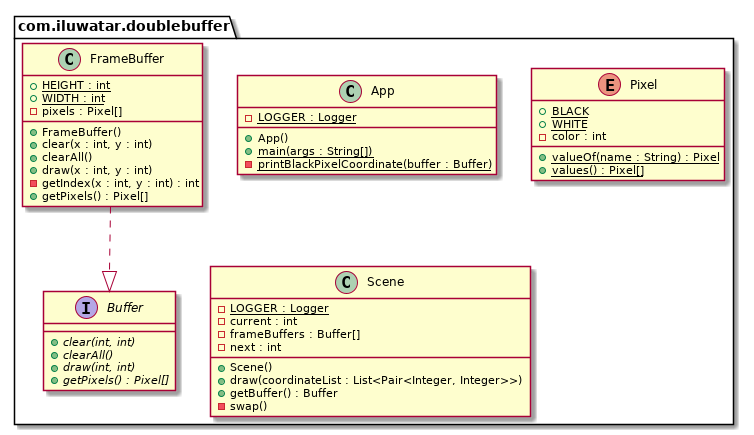Click the public circle icon beside HEIGHT : int
The height and width of the screenshot is (435, 754).
(x=33, y=85)
